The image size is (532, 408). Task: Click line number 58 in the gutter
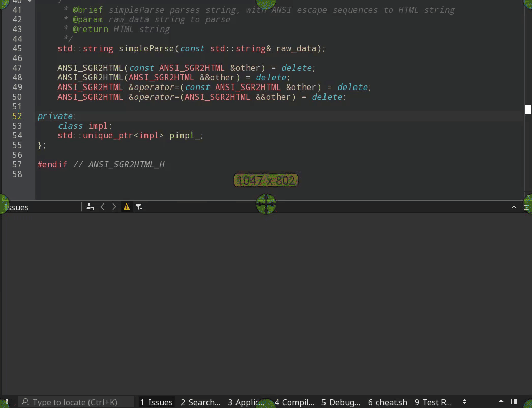tap(17, 174)
